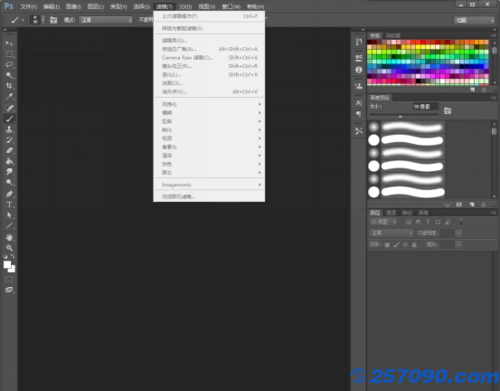500x391 pixels.
Task: Toggle lock transparent pixels in Layers panel
Action: (387, 245)
